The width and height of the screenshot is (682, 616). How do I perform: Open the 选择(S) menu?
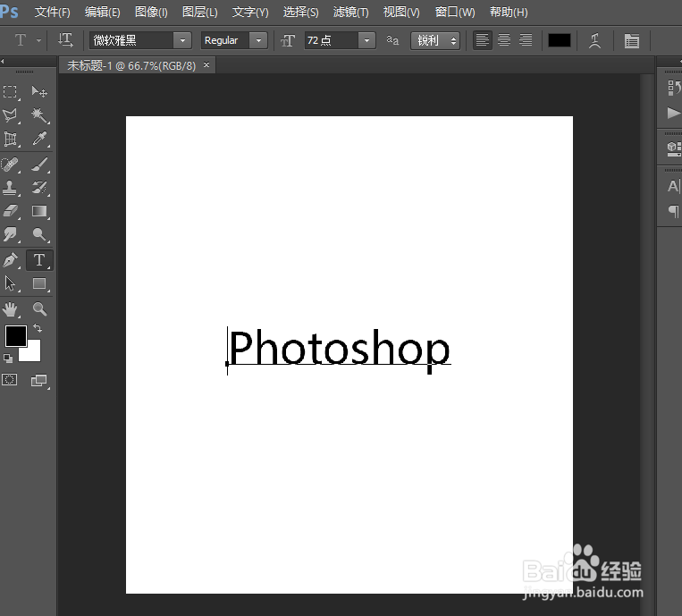coord(300,13)
